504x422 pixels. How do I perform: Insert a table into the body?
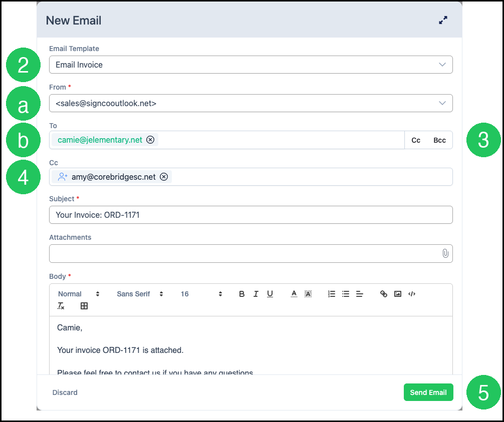pyautogui.click(x=84, y=306)
